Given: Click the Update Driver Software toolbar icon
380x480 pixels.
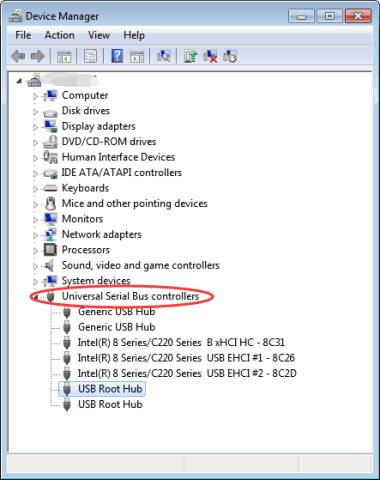Looking at the screenshot, I should click(x=190, y=56).
